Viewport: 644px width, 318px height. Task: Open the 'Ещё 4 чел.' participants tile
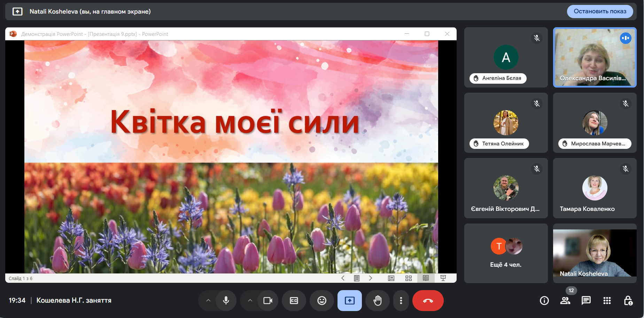point(506,253)
